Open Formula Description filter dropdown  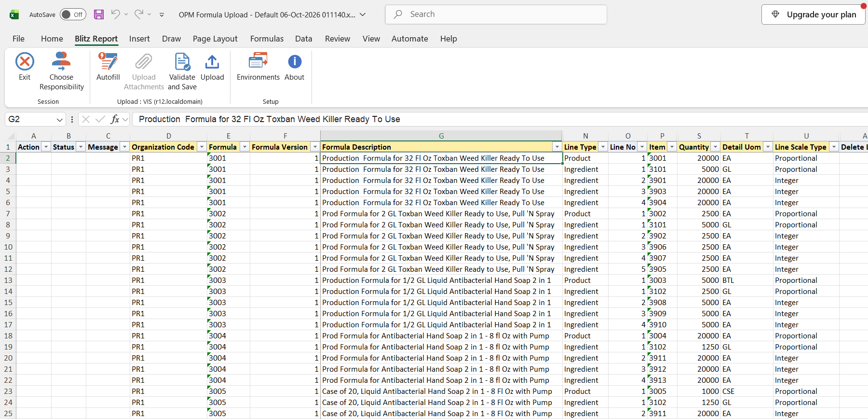click(x=557, y=147)
